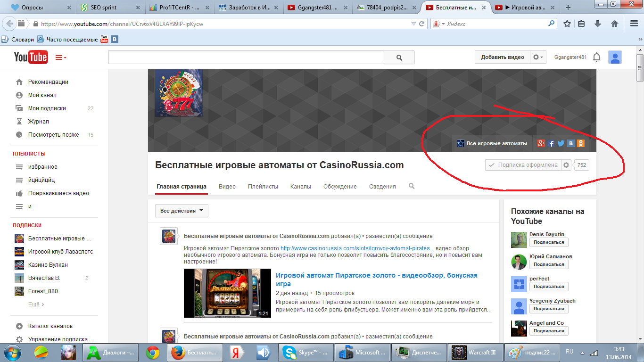This screenshot has height=362, width=644.
Task: Subscribe to the Yevgeniy Zyubach channel
Action: tap(549, 309)
